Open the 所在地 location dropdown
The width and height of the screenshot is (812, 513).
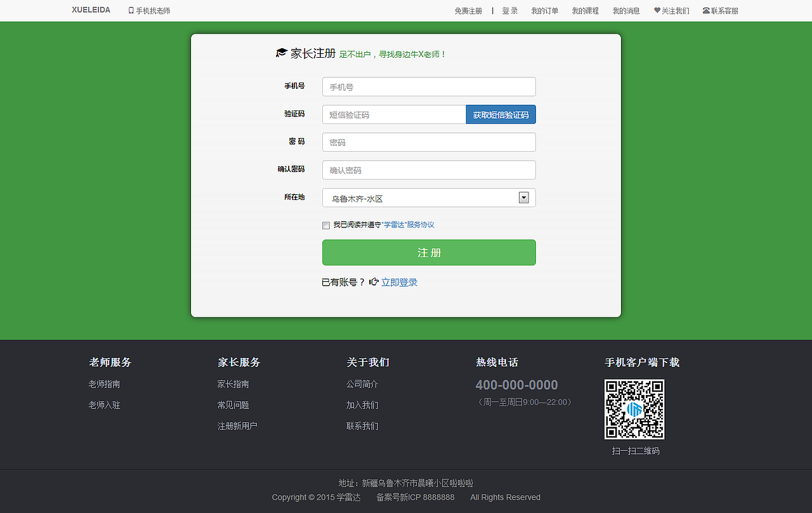click(429, 197)
